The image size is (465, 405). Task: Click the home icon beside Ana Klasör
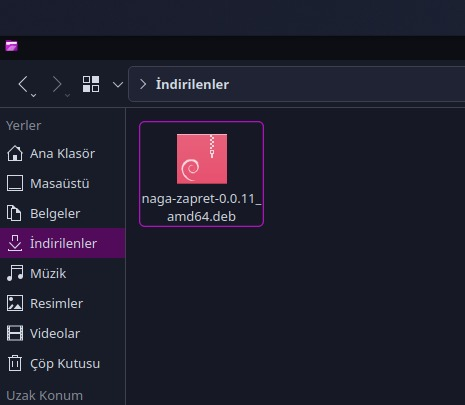[15, 153]
